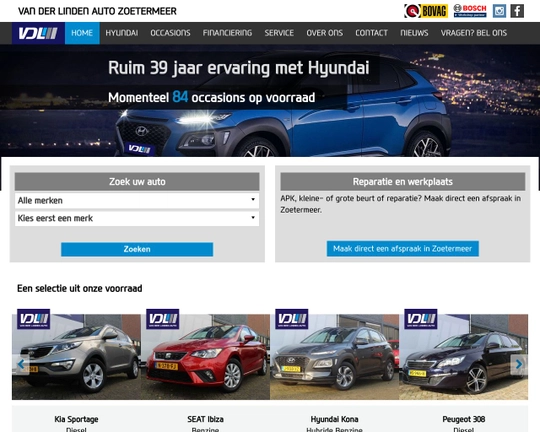The width and height of the screenshot is (540, 432).
Task: Click the VDL logo in navigation bar
Action: tap(38, 33)
